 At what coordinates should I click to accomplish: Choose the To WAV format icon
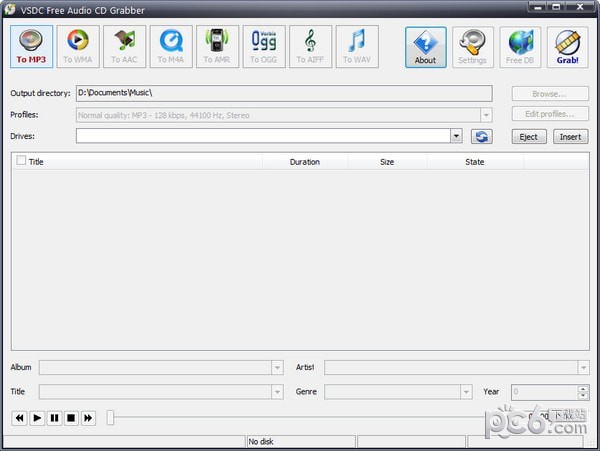[x=357, y=47]
